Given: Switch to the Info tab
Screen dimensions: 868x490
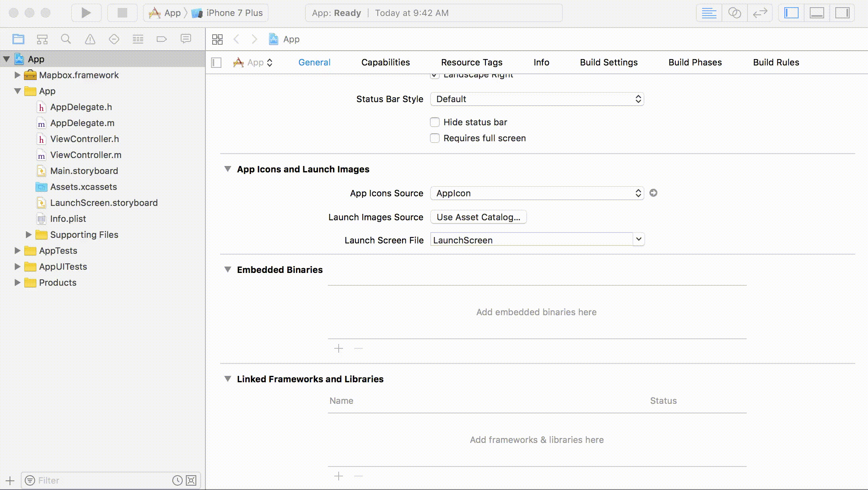Looking at the screenshot, I should pos(541,62).
